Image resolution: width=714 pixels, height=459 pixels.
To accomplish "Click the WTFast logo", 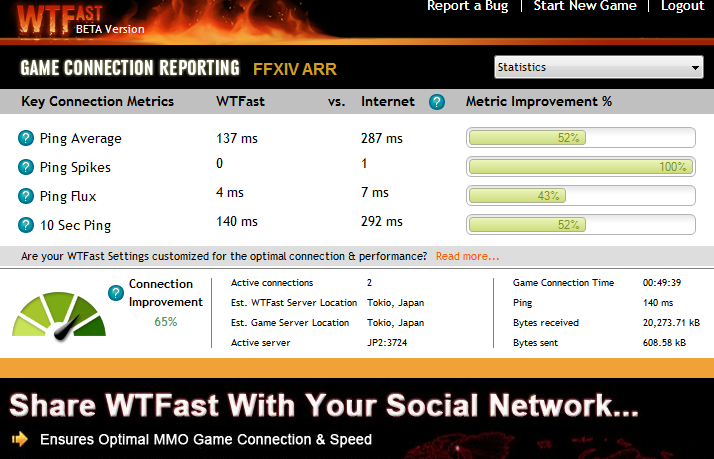I will [59, 19].
